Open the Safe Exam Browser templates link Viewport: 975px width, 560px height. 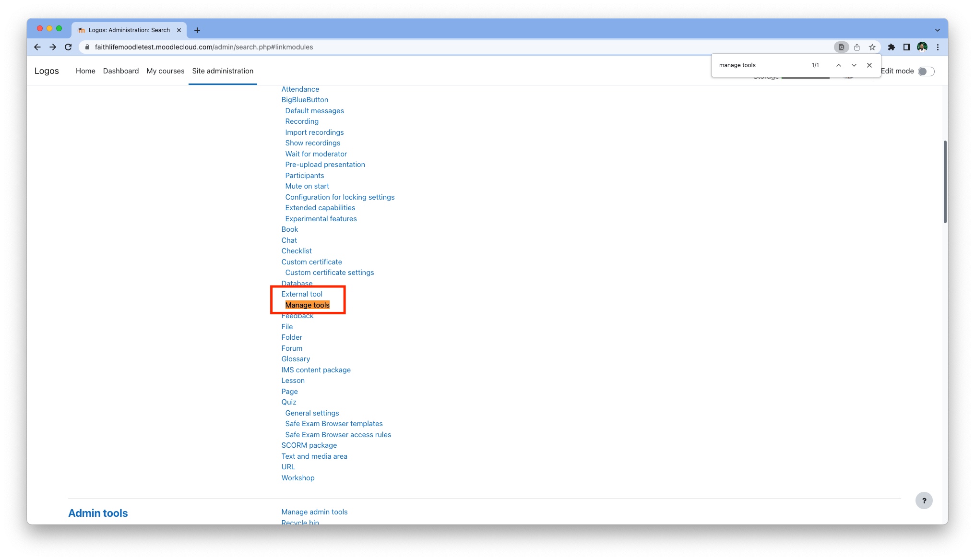click(x=333, y=423)
